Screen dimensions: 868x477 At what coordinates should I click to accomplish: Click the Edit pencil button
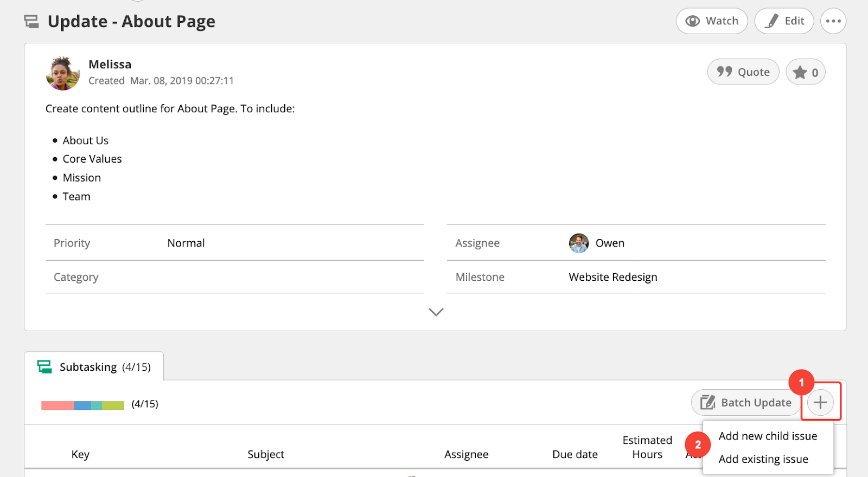(x=784, y=21)
